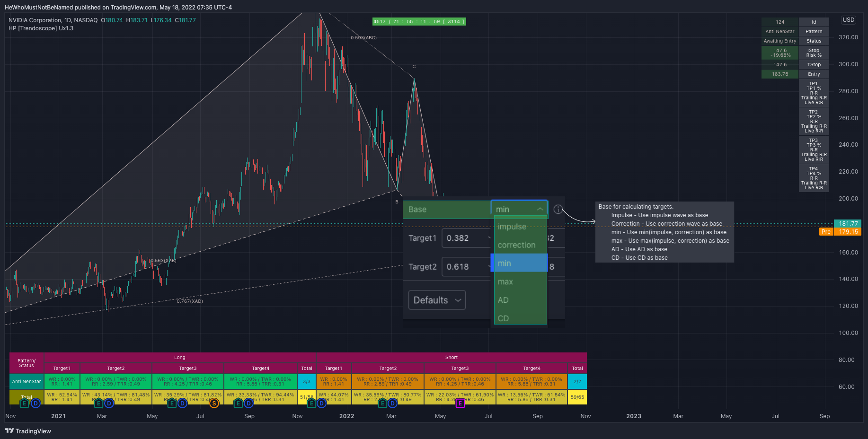Viewport: 868px width, 439px height.
Task: Collapse the Base dropdown showing min
Action: pos(519,209)
